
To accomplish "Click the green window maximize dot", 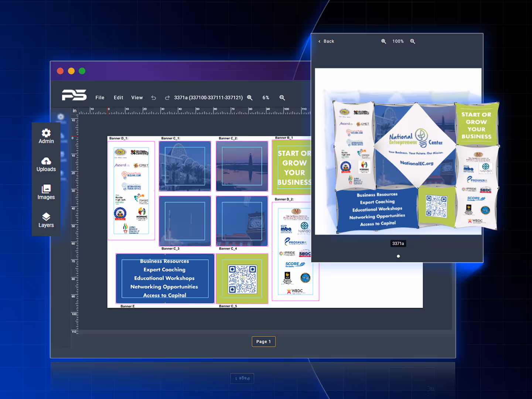I will [82, 71].
